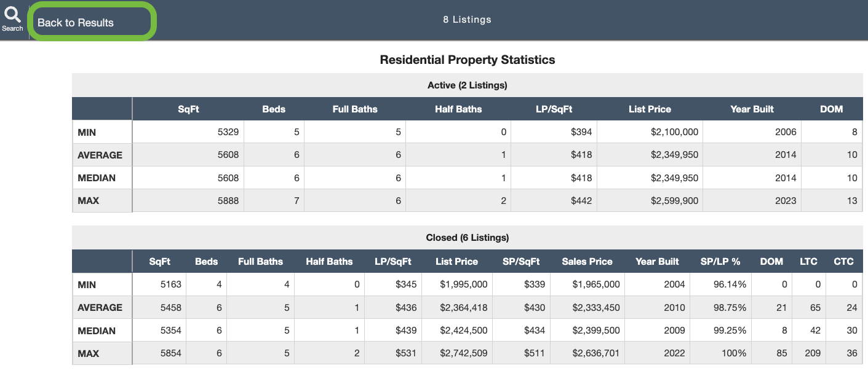The height and width of the screenshot is (376, 868).
Task: Click the Back to Results button
Action: coord(75,22)
